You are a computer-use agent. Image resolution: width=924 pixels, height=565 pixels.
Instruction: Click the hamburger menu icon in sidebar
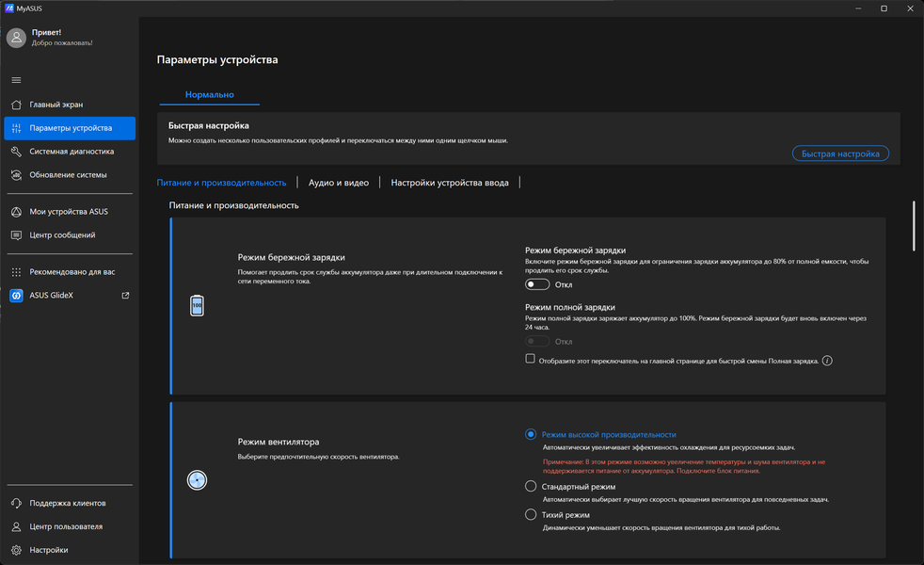(x=17, y=80)
